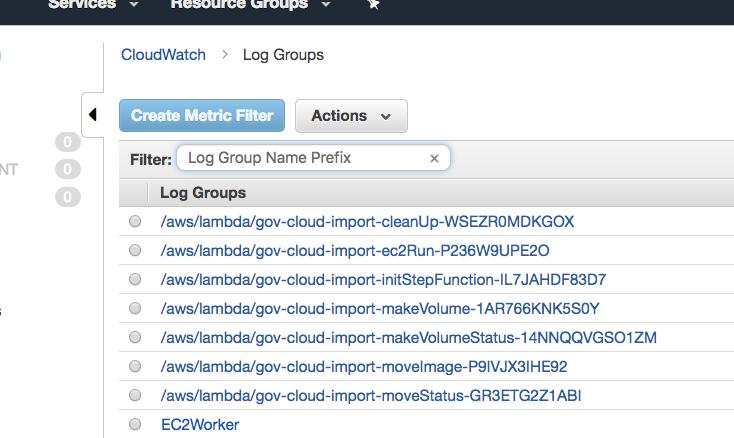This screenshot has width=734, height=438.
Task: Select radio for makeVolumeStatus-14NNQQVGSO1ZM log group
Action: click(x=135, y=337)
